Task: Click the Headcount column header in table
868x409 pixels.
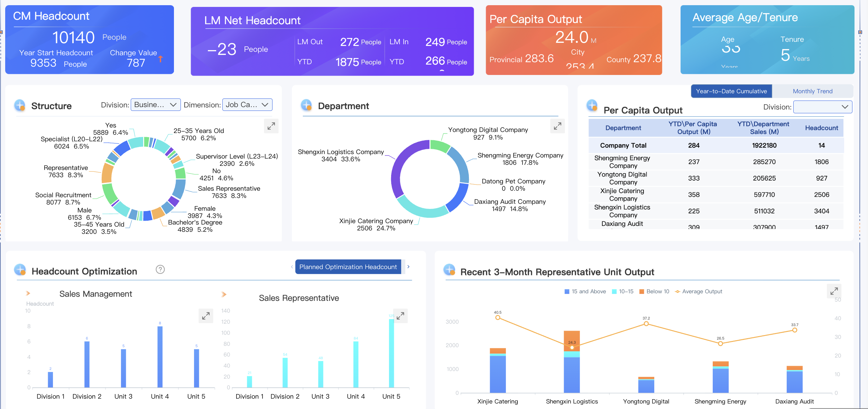Action: (822, 128)
